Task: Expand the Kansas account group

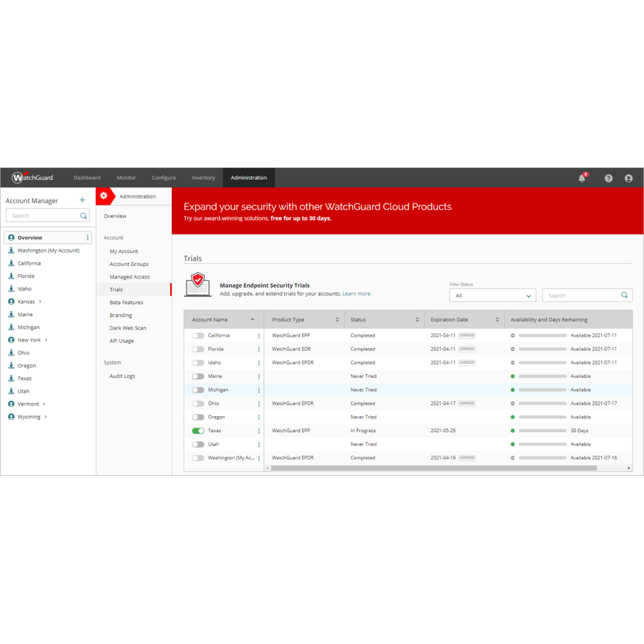Action: pos(40,301)
